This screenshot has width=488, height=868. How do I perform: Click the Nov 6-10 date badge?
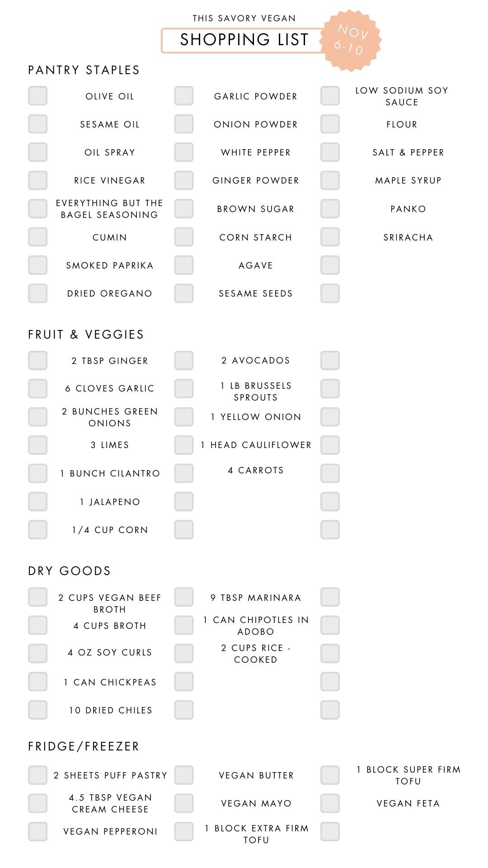(351, 40)
